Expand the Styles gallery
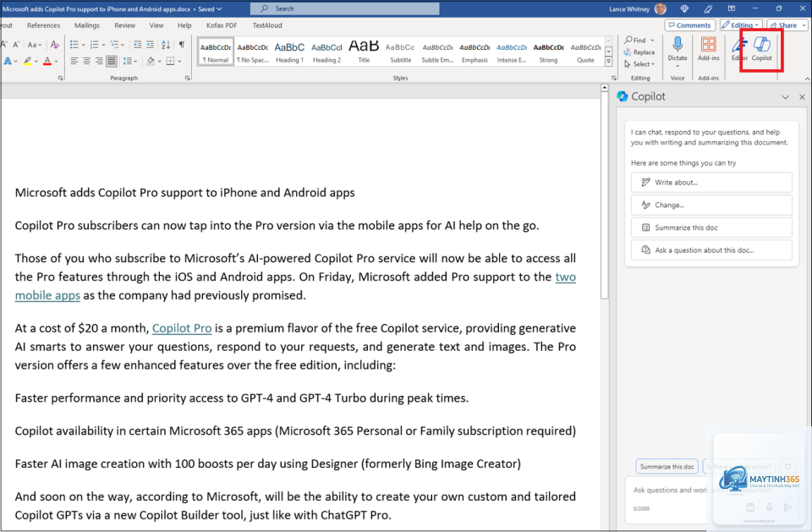Screen dimensions: 812x532 [609, 62]
